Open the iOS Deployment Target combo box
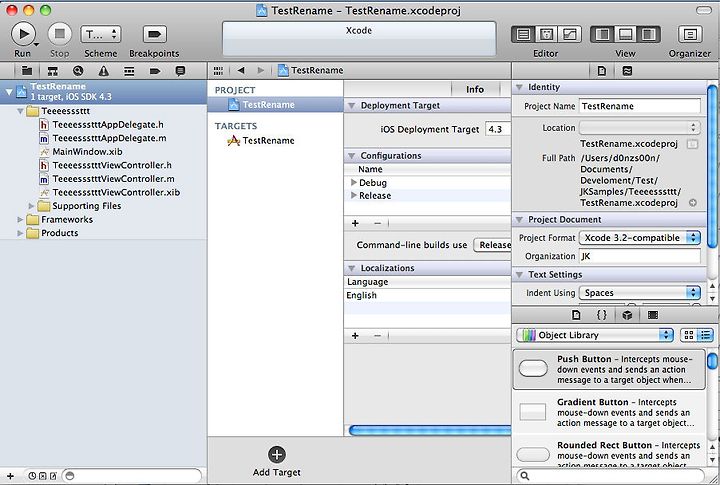720x485 pixels. (498, 130)
